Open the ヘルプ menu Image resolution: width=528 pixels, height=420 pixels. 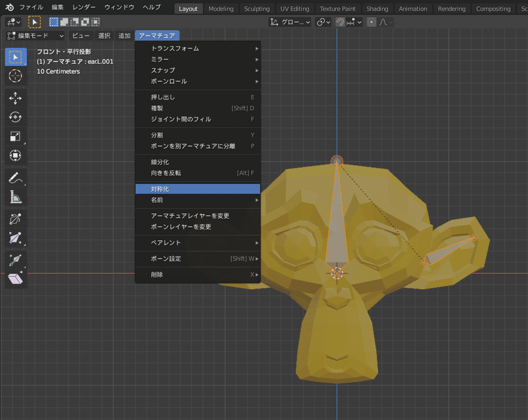[152, 7]
